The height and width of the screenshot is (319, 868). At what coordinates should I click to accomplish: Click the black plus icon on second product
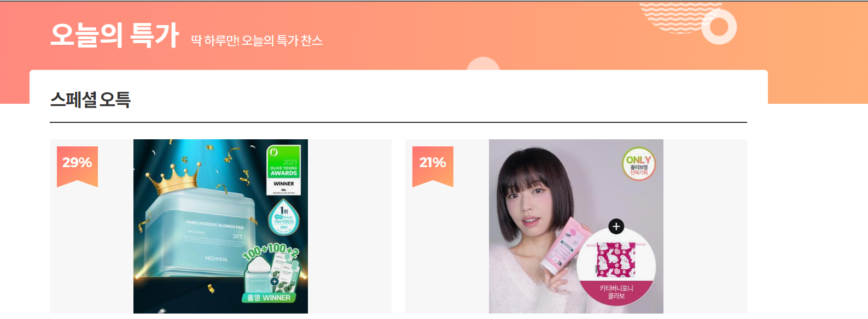[616, 226]
